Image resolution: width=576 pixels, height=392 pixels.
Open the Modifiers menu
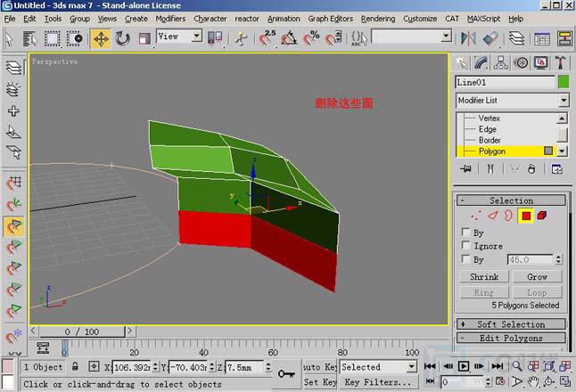coord(170,19)
